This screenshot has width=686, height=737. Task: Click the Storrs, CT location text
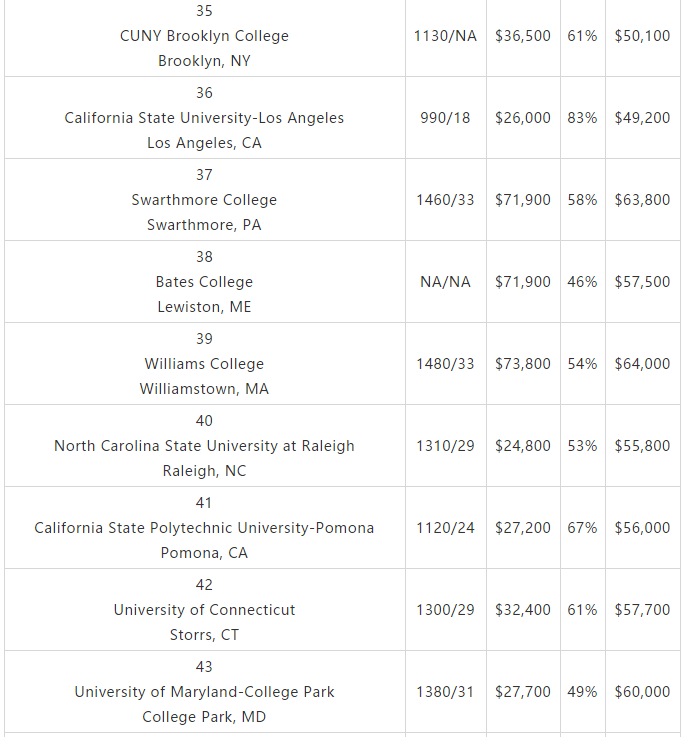click(204, 635)
